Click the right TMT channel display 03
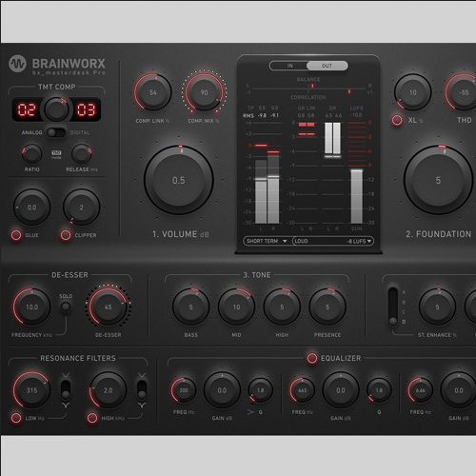The width and height of the screenshot is (476, 476). tap(86, 109)
